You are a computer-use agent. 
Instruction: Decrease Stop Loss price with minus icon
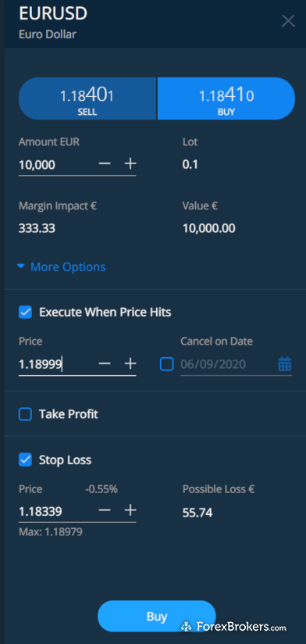105,510
